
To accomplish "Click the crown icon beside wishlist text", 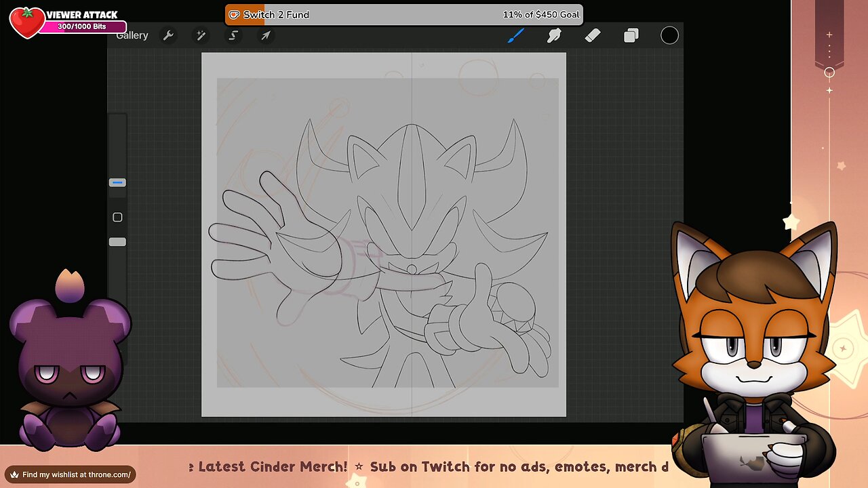I will tap(14, 474).
